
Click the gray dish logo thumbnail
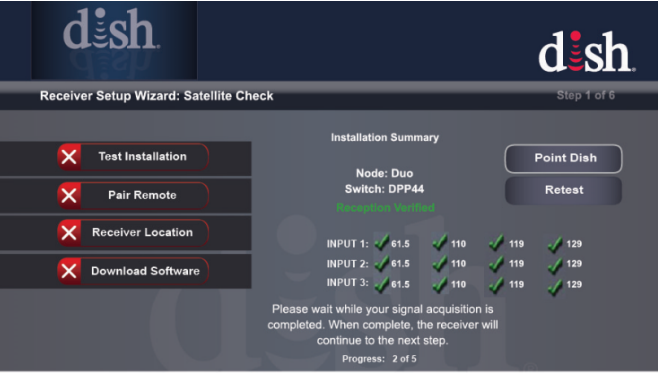[114, 41]
